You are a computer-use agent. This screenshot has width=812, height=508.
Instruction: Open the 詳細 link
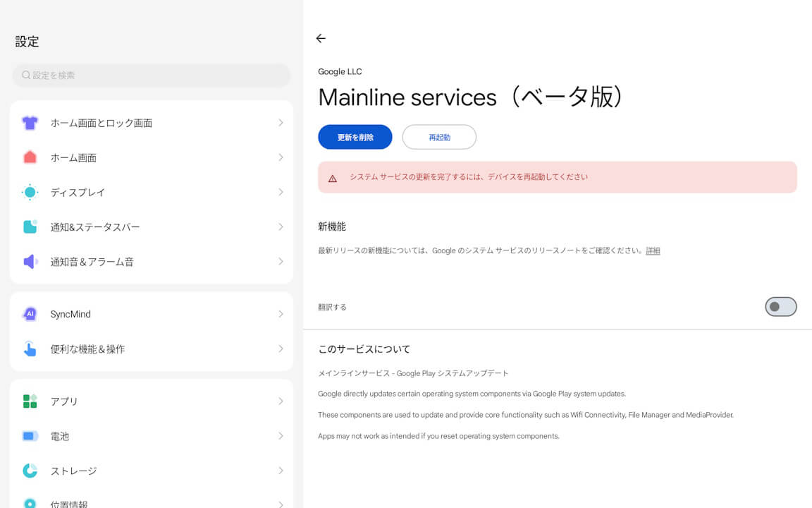tap(653, 251)
